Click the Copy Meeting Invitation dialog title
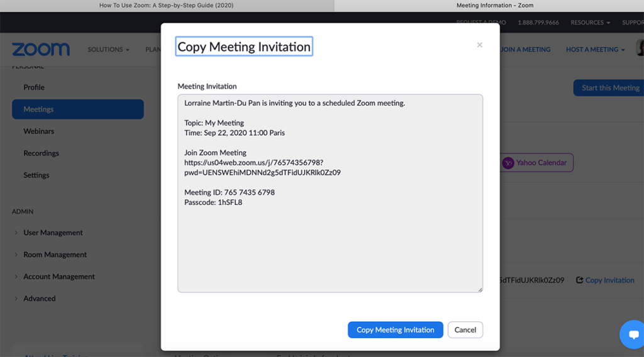 (x=244, y=47)
